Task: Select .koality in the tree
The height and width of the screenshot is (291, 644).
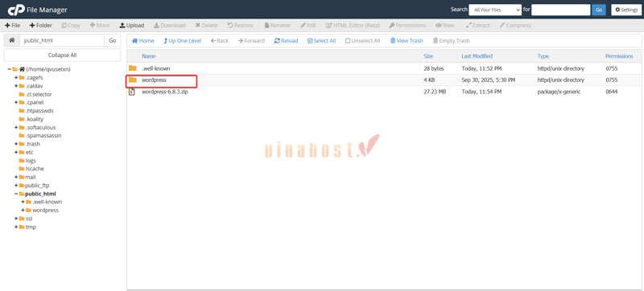Action: click(x=35, y=119)
